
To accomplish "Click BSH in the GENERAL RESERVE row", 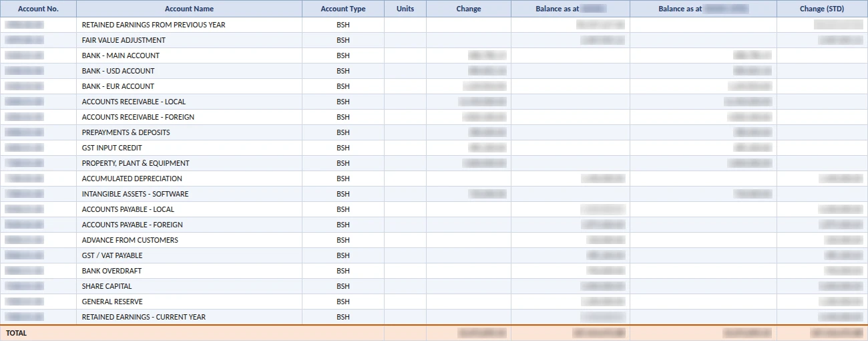I will [x=343, y=302].
